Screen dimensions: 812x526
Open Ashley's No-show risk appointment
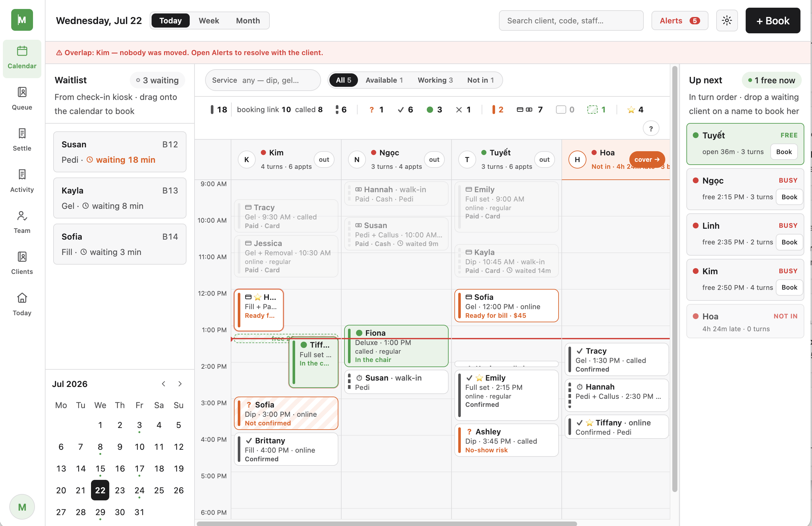506,440
